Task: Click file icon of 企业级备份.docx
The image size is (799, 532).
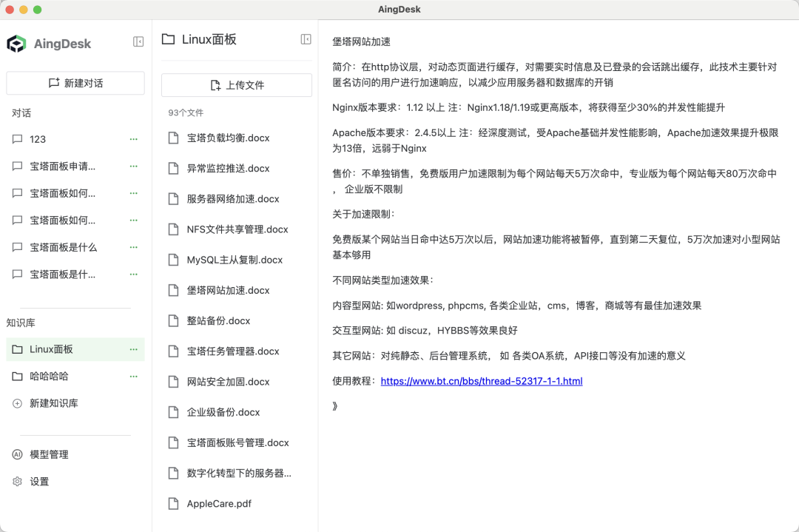Action: point(173,412)
